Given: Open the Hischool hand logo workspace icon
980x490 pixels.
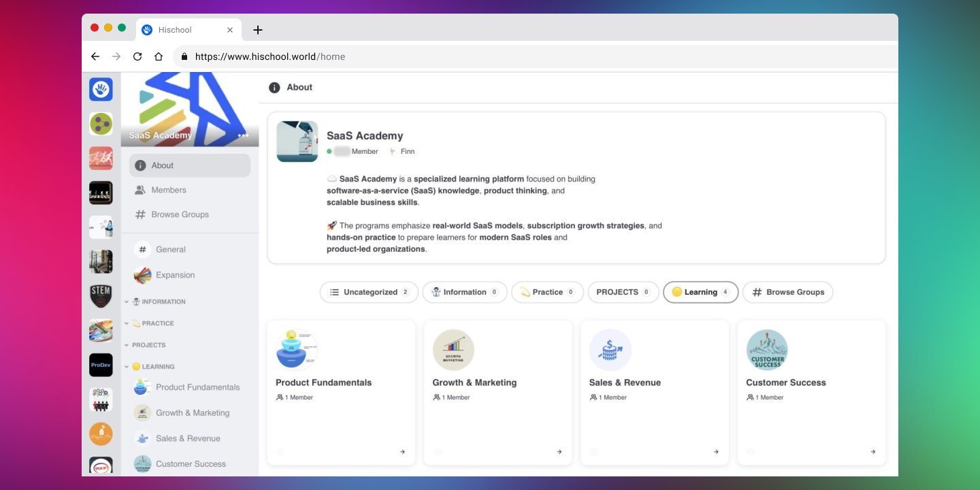Looking at the screenshot, I should [x=101, y=89].
